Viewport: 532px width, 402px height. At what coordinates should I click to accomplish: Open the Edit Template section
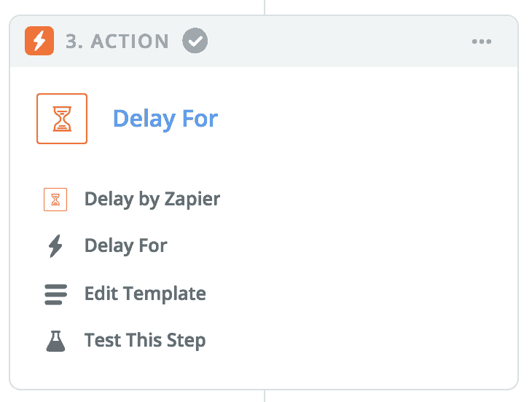(x=145, y=293)
